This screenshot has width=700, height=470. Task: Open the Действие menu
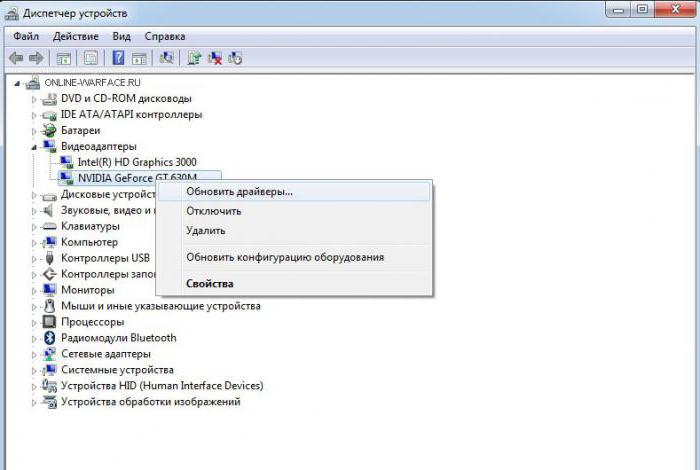[75, 36]
